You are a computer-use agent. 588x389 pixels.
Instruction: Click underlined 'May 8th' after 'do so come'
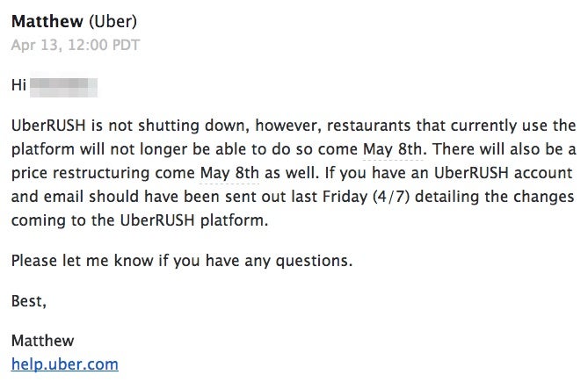393,149
